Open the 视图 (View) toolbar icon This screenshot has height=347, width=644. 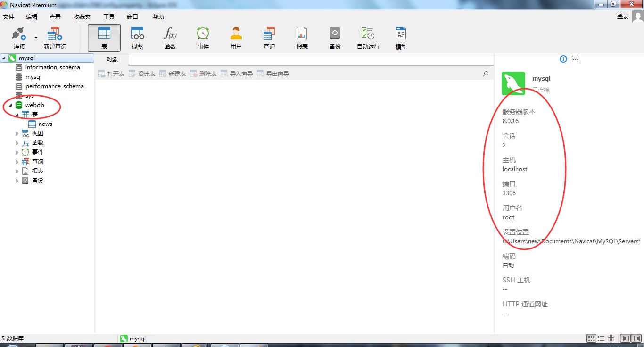point(137,38)
